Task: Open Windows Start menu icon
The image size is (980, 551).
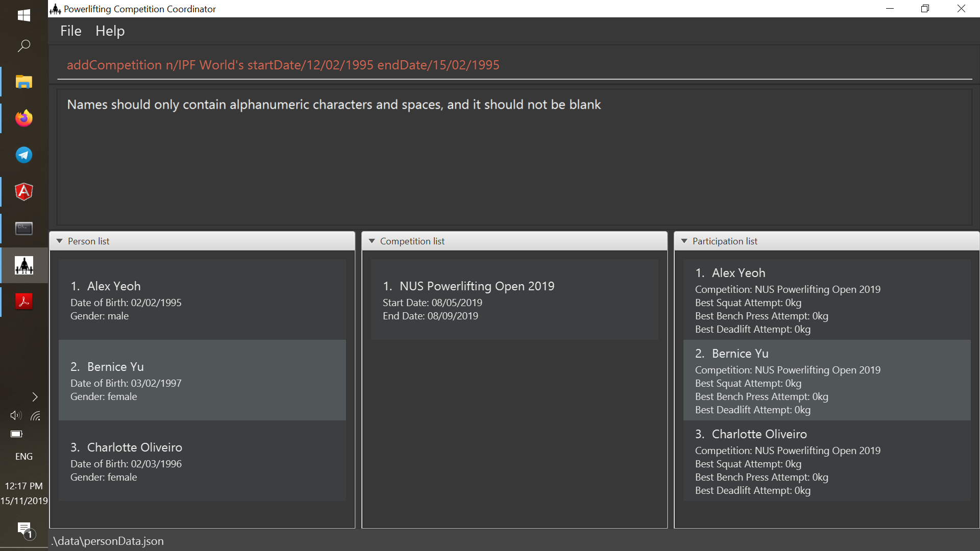Action: pos(23,15)
